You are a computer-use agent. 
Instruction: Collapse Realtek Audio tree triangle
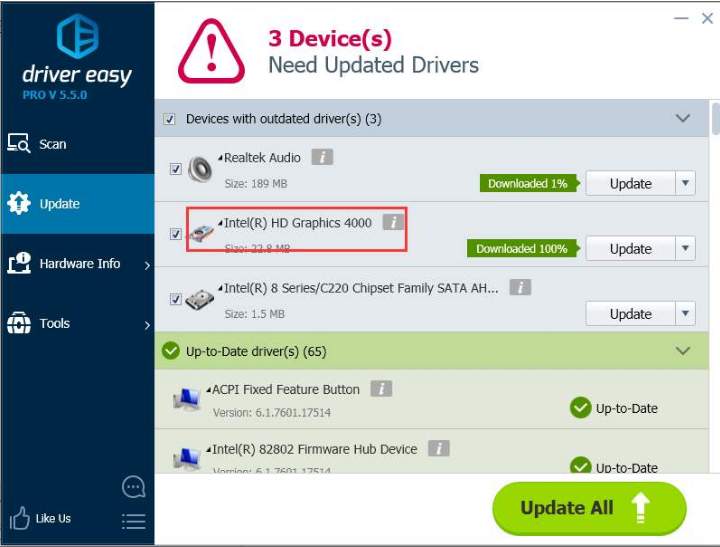tap(221, 158)
